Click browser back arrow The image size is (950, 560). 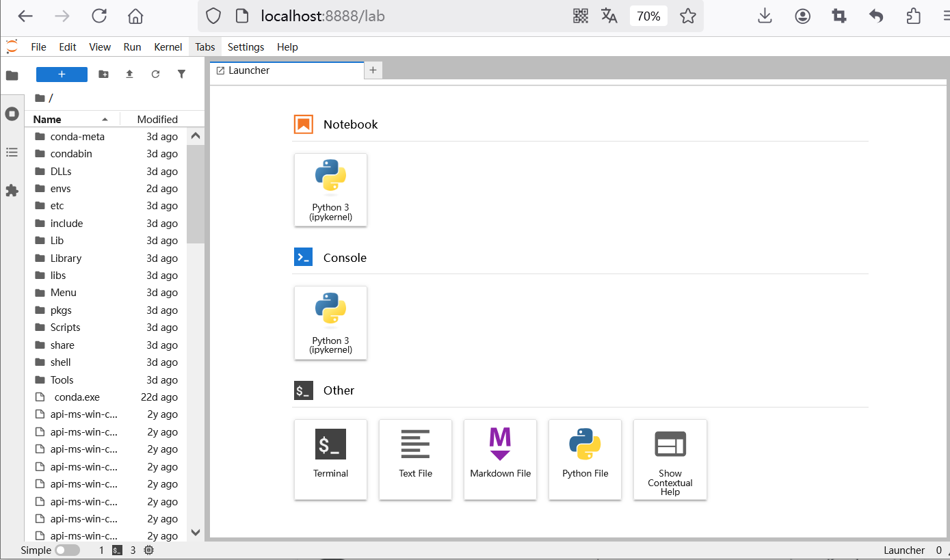pyautogui.click(x=25, y=16)
